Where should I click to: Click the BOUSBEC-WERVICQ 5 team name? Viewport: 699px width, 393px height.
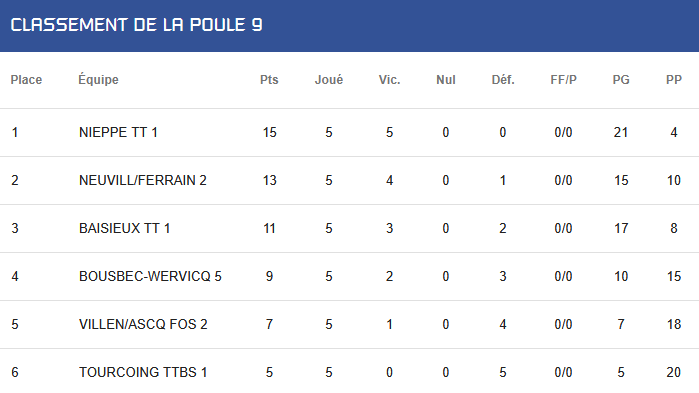pos(150,276)
